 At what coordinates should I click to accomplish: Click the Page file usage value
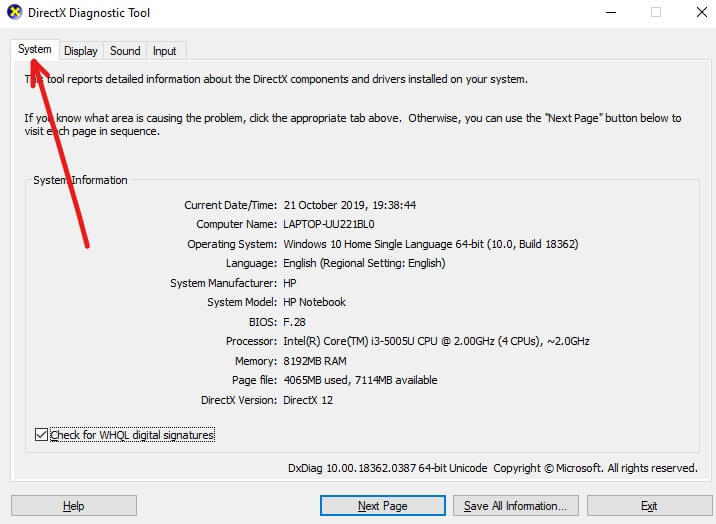coord(360,380)
